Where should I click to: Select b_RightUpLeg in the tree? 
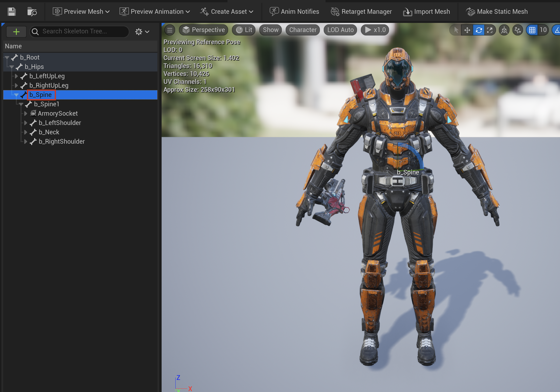pos(80,85)
